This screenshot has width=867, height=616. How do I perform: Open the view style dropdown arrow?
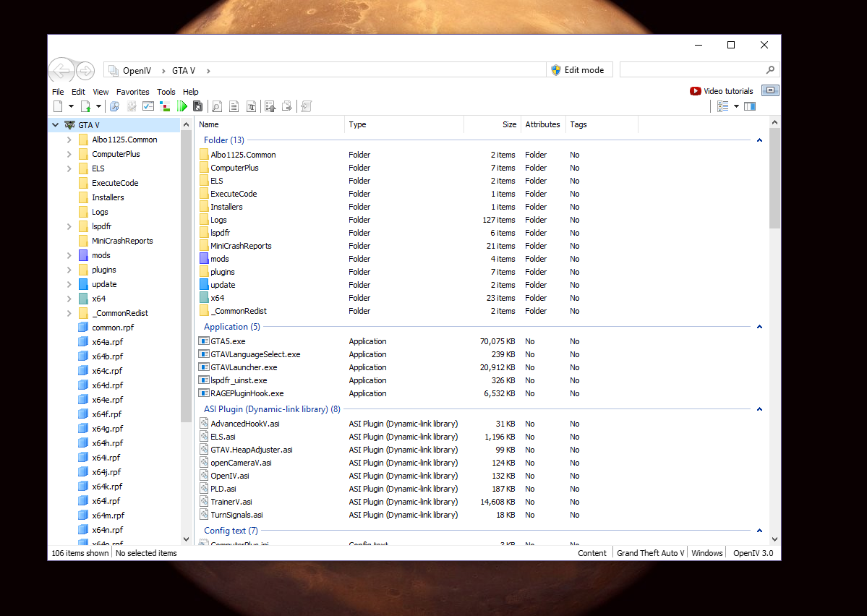click(736, 106)
